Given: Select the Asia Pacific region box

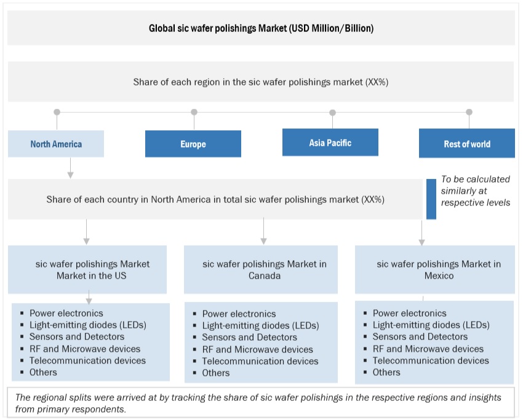Looking at the screenshot, I should (330, 143).
